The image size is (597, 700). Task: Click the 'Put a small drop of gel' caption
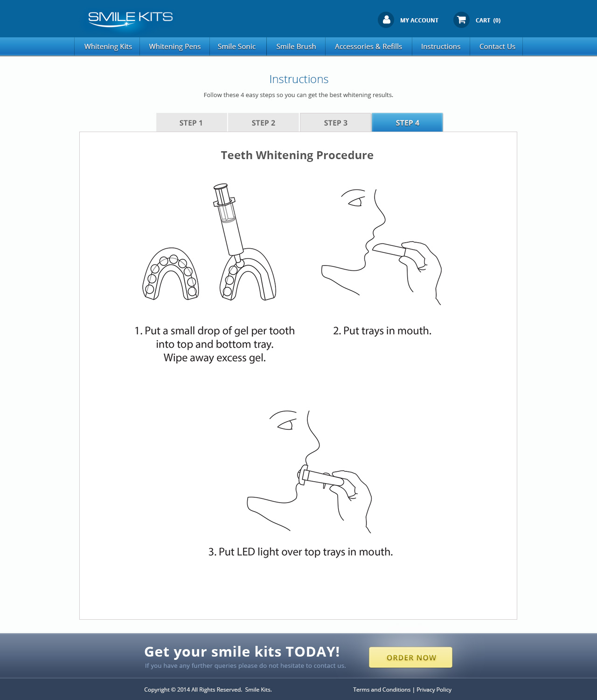tap(215, 344)
